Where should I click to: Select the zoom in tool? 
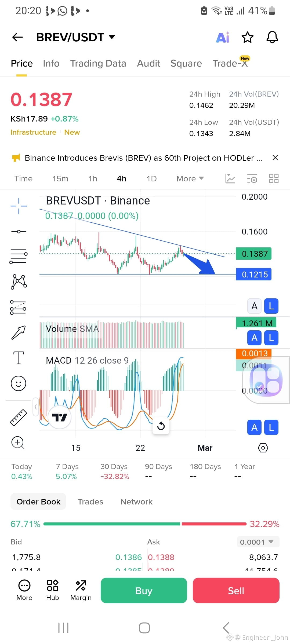18,442
